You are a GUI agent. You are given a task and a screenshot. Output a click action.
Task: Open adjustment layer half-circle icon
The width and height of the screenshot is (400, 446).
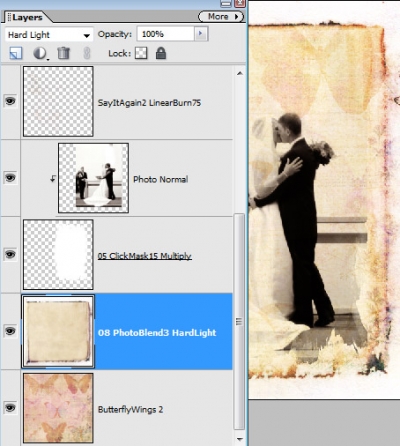tap(40, 53)
